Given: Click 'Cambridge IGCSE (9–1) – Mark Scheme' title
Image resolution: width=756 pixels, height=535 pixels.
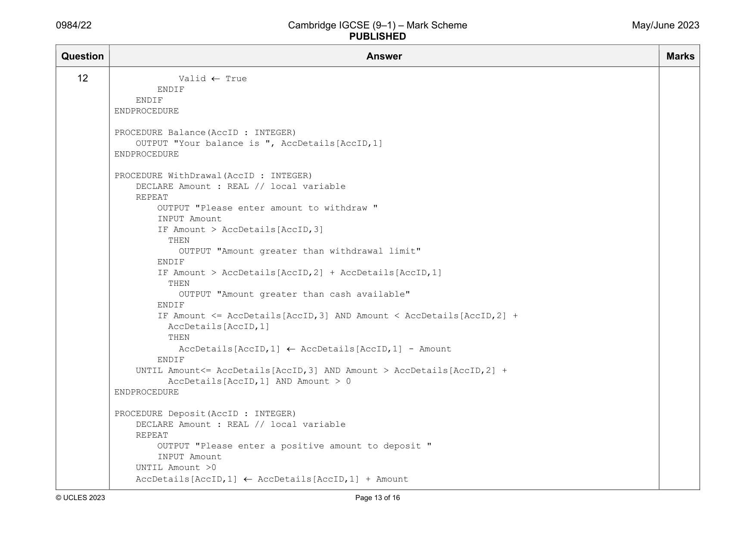Looking at the screenshot, I should click(377, 25).
